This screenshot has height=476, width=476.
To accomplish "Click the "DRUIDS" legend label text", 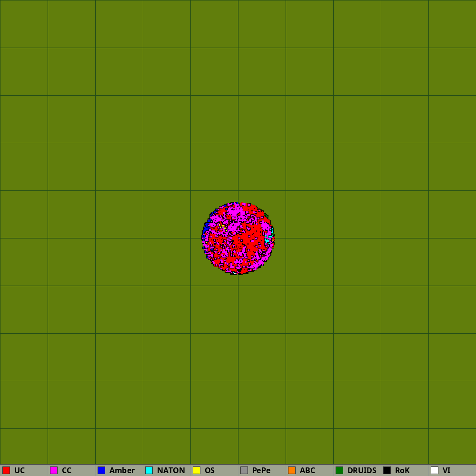I will [x=362, y=470].
